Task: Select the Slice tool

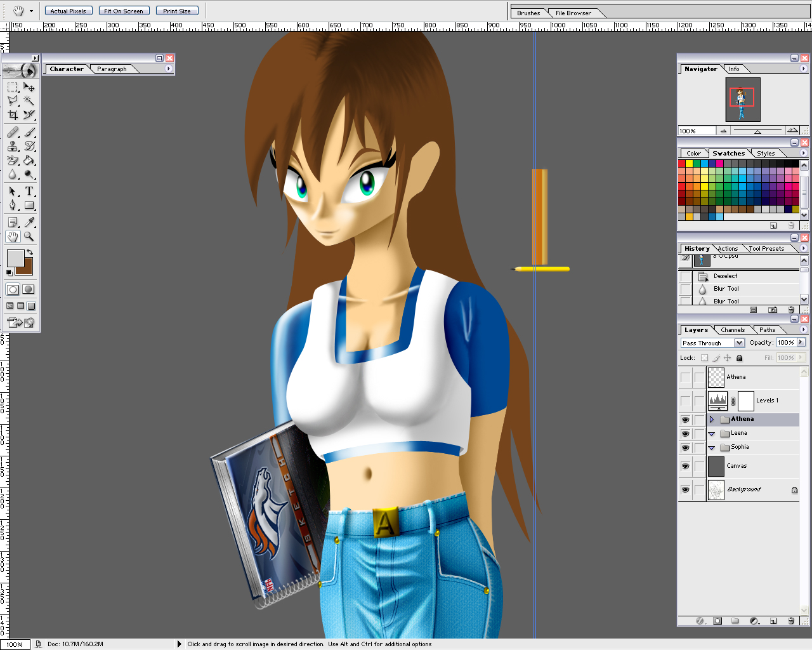Action: tap(29, 115)
